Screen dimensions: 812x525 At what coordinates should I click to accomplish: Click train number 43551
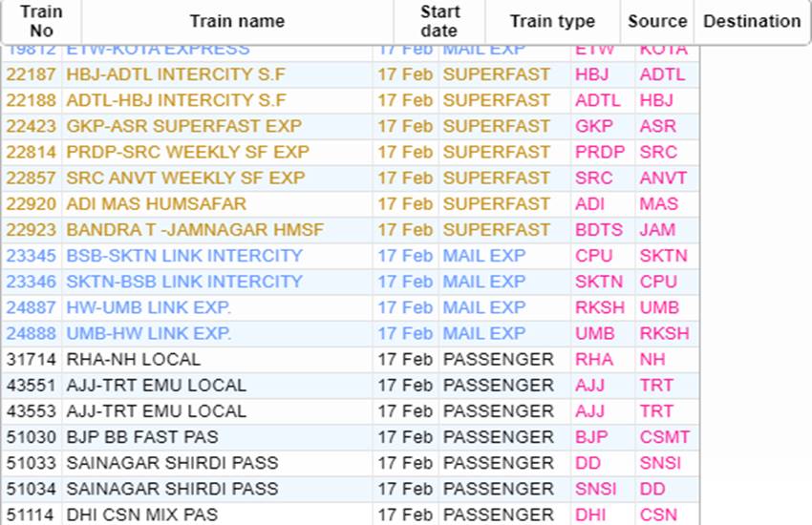click(32, 385)
